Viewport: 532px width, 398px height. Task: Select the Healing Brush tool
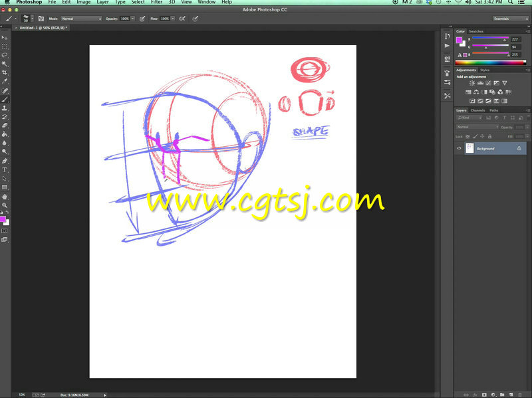(x=5, y=91)
